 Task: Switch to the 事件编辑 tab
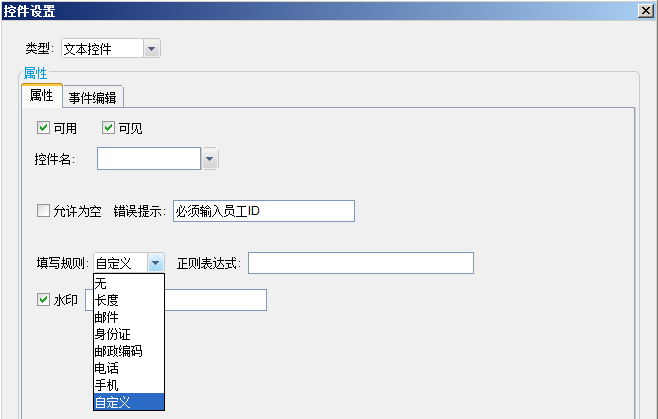[x=93, y=97]
